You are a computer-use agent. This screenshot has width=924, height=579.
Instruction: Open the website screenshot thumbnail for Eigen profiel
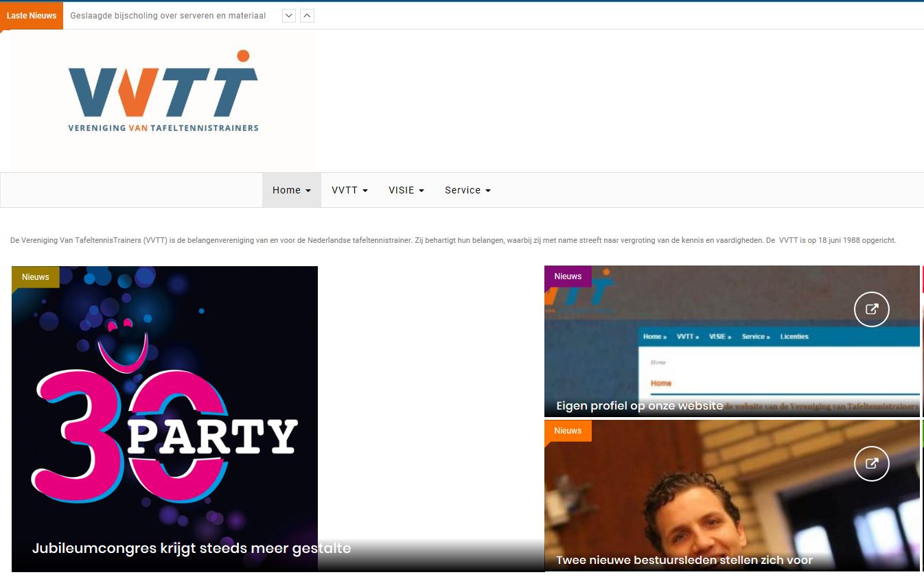pos(732,341)
